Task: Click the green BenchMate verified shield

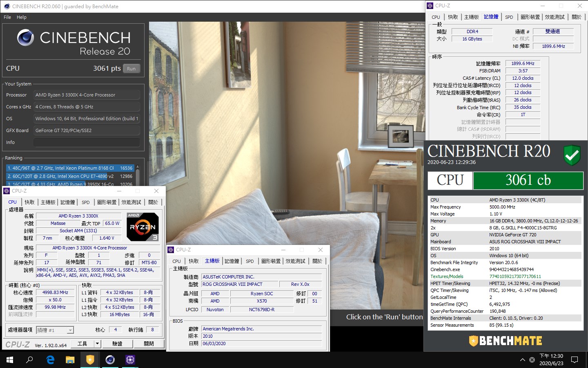Action: pyautogui.click(x=572, y=155)
